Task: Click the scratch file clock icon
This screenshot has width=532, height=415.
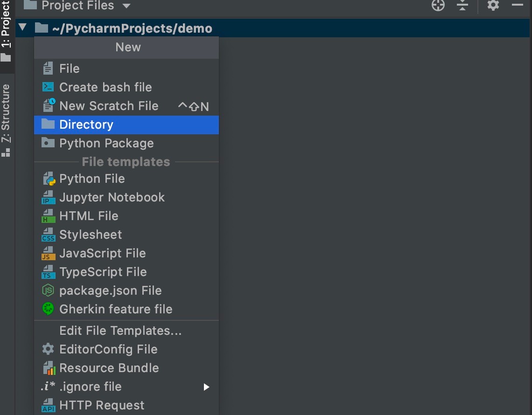Action: click(x=49, y=105)
